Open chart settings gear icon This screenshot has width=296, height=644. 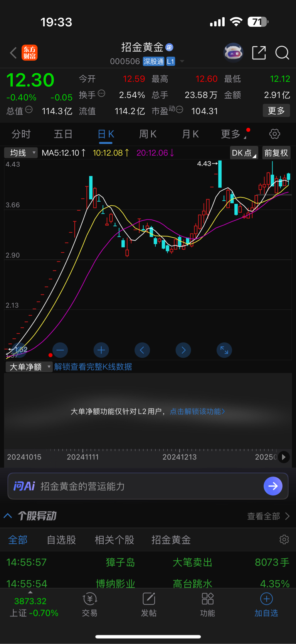274,134
